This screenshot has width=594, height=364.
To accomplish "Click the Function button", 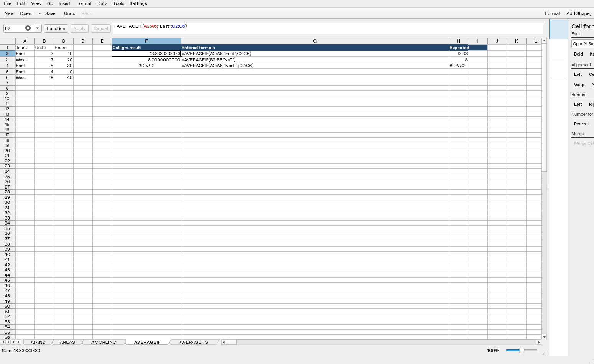I will (56, 28).
